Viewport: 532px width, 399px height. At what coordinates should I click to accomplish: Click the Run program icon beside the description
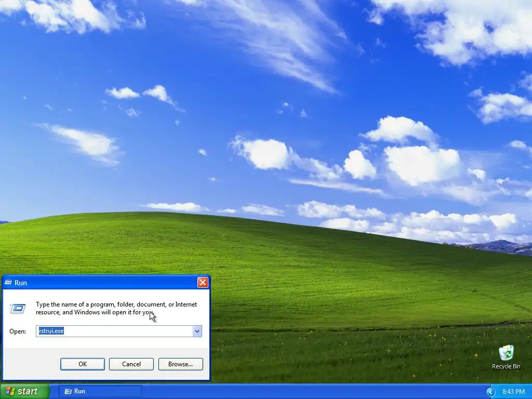pyautogui.click(x=18, y=309)
